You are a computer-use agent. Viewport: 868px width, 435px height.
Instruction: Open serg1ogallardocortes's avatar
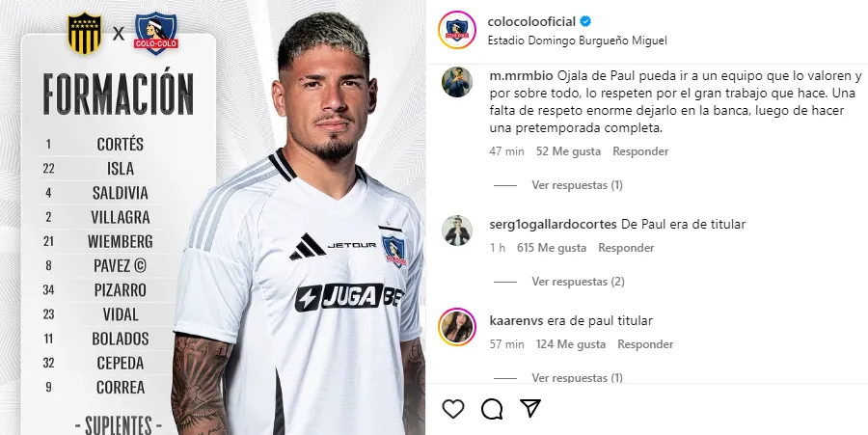click(x=457, y=231)
